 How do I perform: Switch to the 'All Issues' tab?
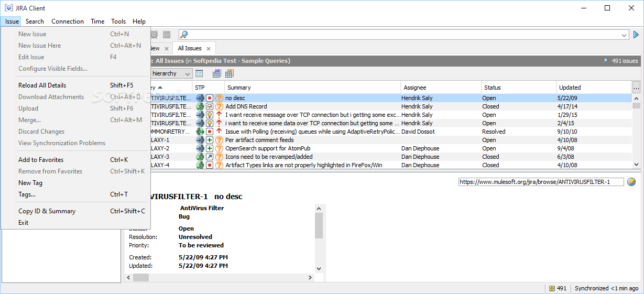[x=190, y=48]
